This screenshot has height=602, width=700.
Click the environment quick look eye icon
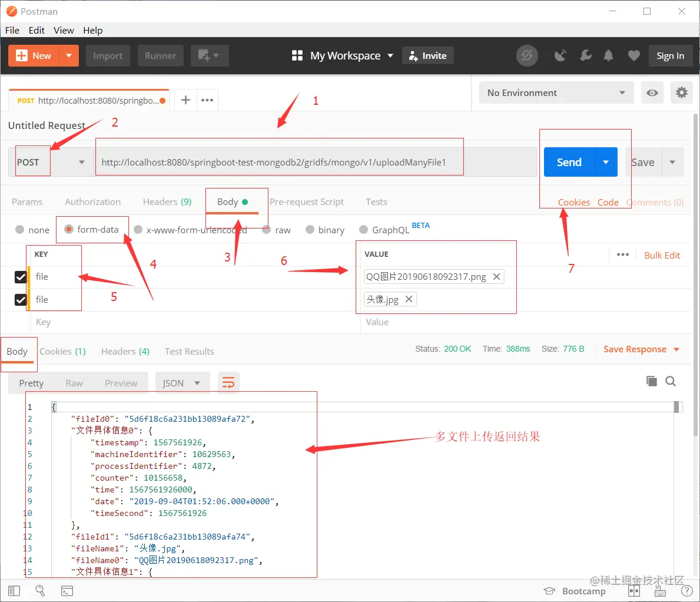click(x=652, y=92)
